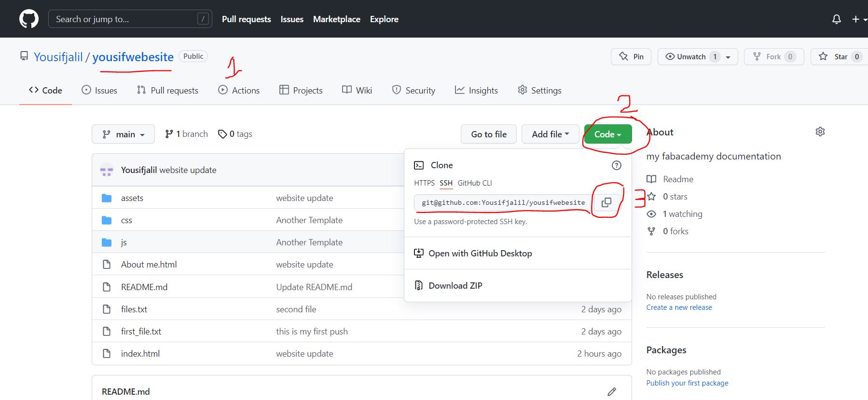
Task: Select the SSH clone option
Action: (446, 183)
